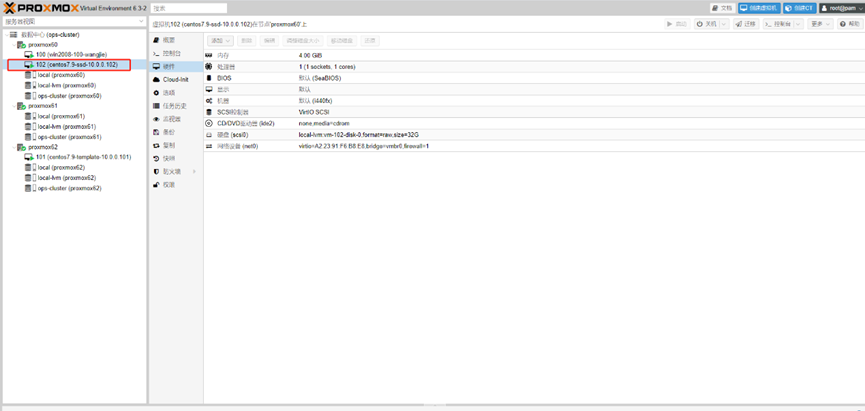The width and height of the screenshot is (865, 411).
Task: Click the 调整磁盘大小 resize disk button
Action: [303, 41]
